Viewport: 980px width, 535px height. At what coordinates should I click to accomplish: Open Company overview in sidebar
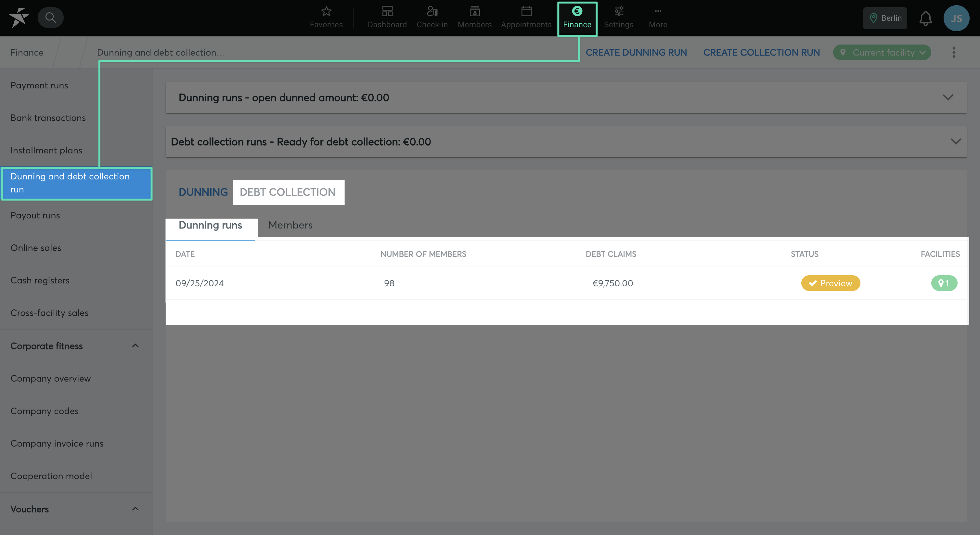[51, 379]
